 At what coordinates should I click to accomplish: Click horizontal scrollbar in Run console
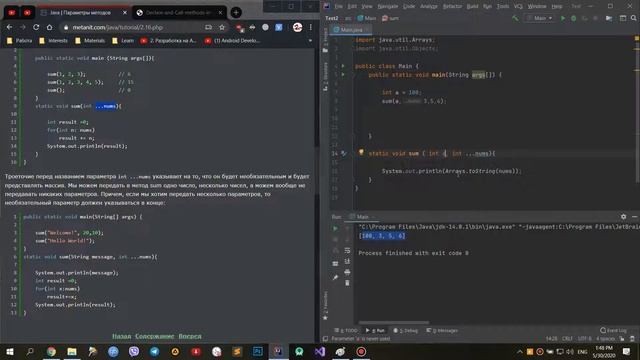pyautogui.click(x=393, y=322)
